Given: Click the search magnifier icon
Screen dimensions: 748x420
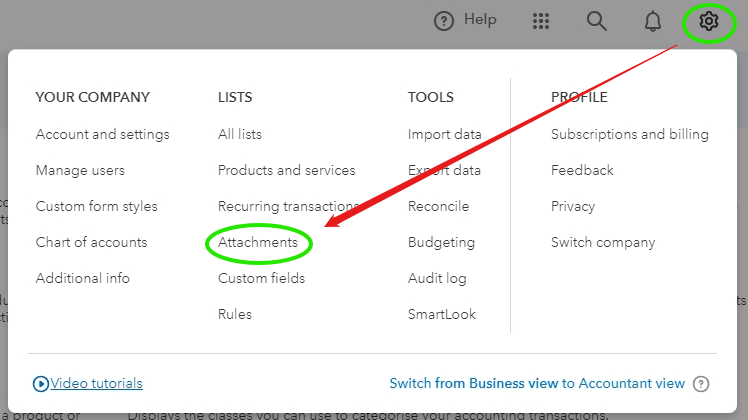Looking at the screenshot, I should (x=597, y=21).
